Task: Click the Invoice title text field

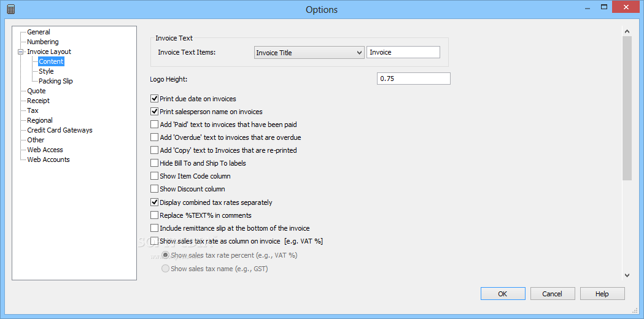Action: click(x=403, y=53)
